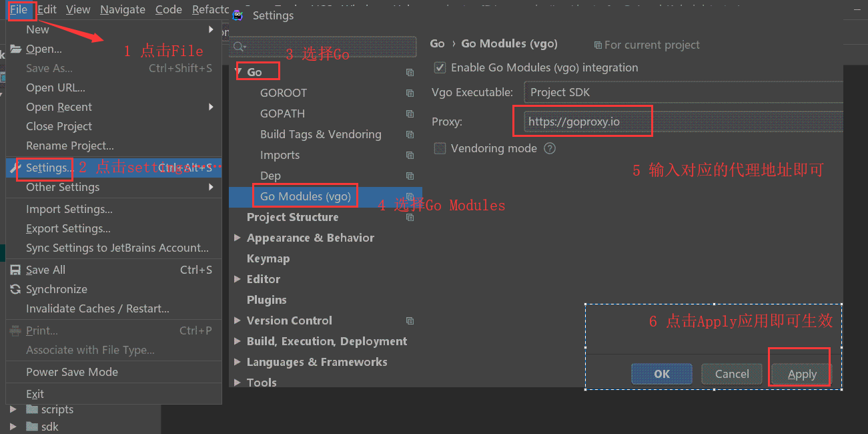Choose Open URL... from File menu

pos(113,87)
